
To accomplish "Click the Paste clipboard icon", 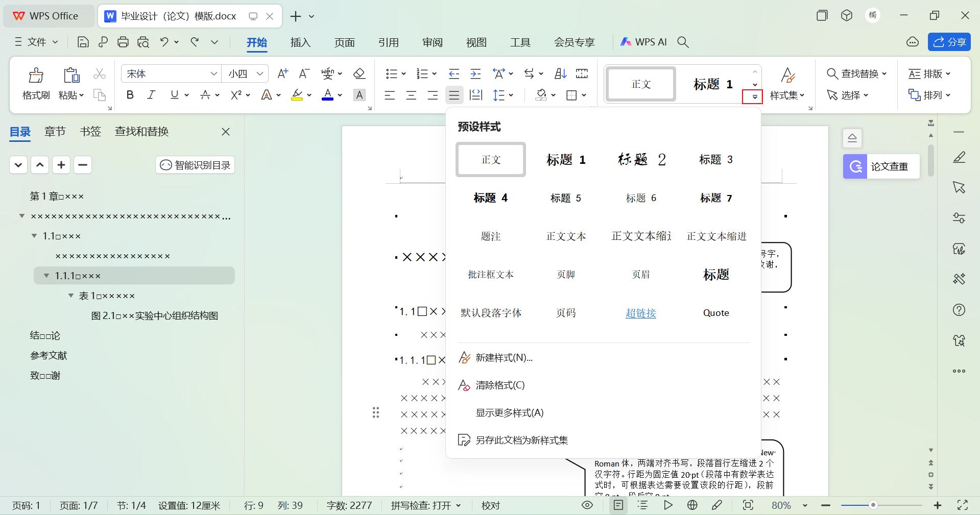I will click(x=71, y=75).
